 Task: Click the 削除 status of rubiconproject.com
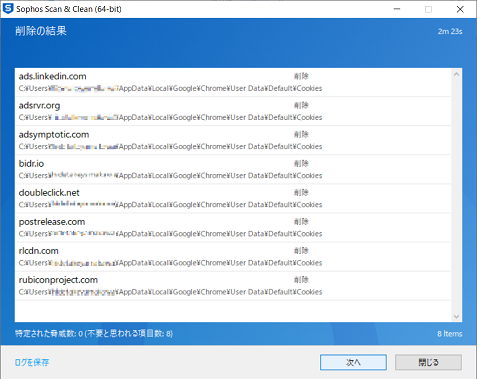click(x=301, y=280)
